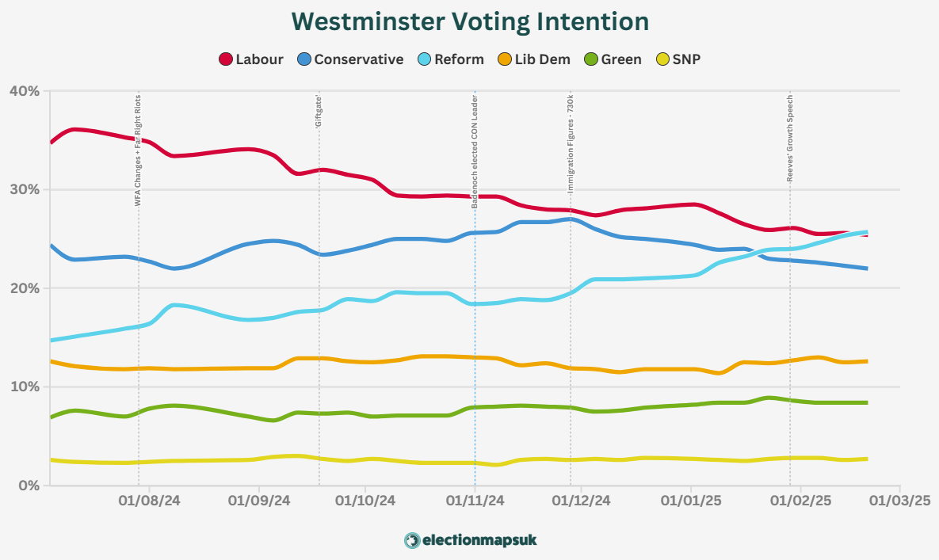
Task: Click the electionmapsuk globe logo icon
Action: click(x=412, y=541)
